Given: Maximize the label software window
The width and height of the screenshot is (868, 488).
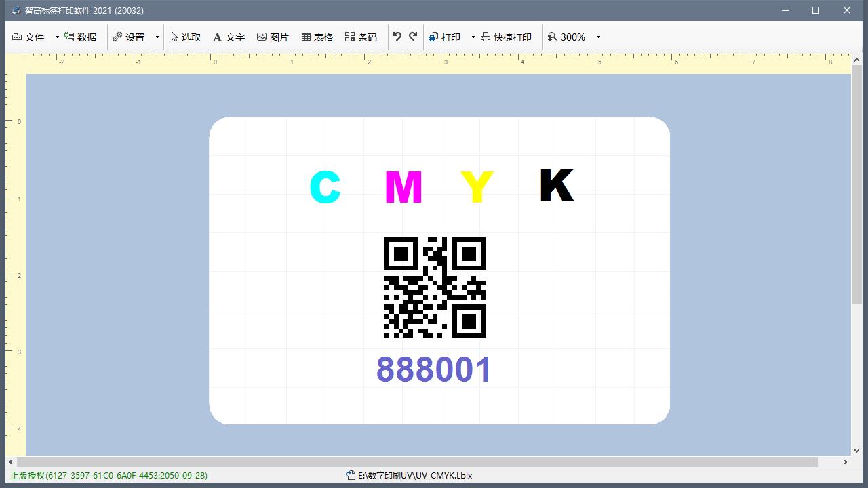Looking at the screenshot, I should (x=816, y=10).
